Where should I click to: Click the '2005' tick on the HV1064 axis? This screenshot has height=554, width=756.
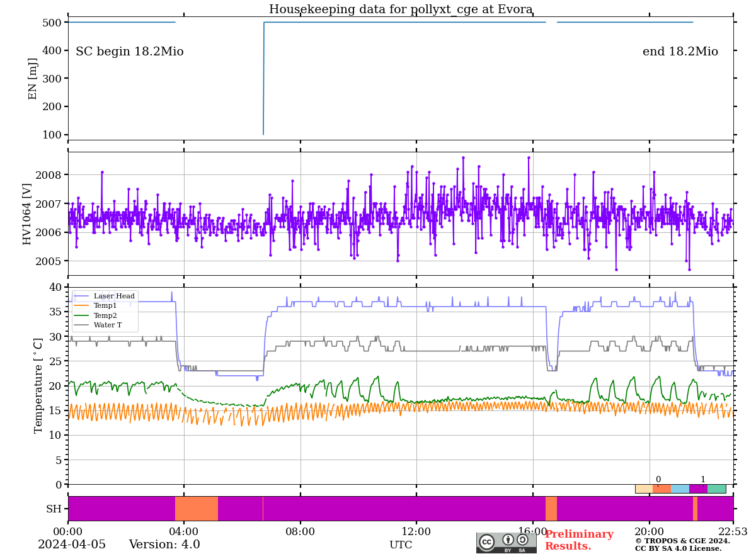point(49,261)
